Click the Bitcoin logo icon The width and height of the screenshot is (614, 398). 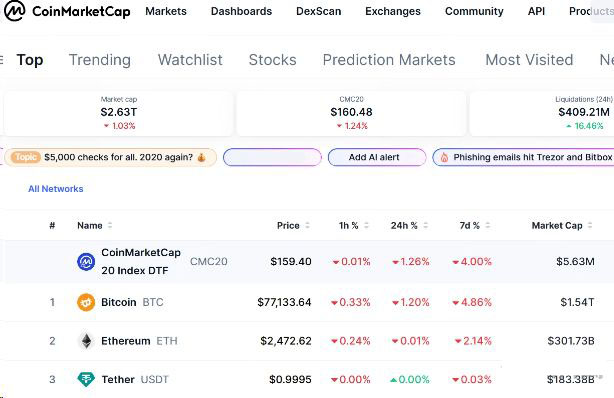86,302
